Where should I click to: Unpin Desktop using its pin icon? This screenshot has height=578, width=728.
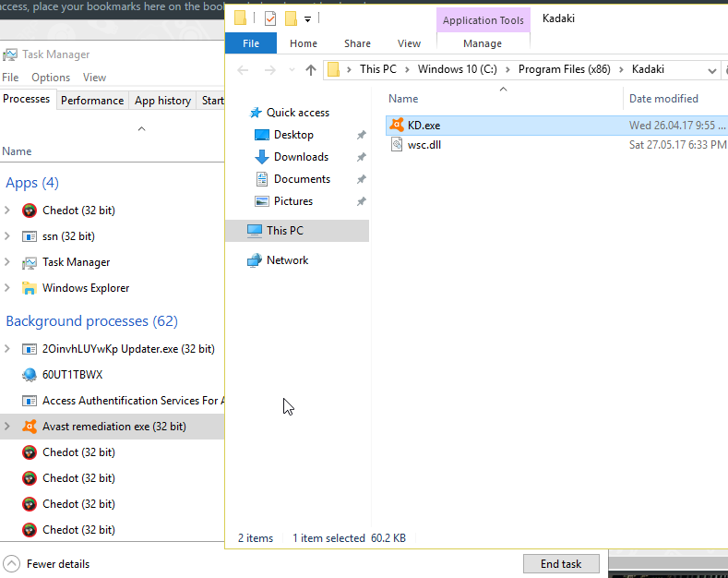[x=361, y=135]
